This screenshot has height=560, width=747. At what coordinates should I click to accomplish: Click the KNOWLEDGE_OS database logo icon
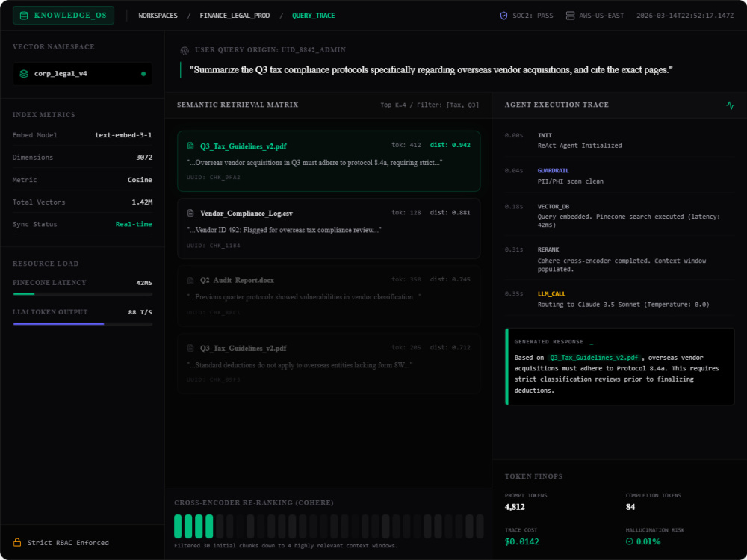pos(24,16)
